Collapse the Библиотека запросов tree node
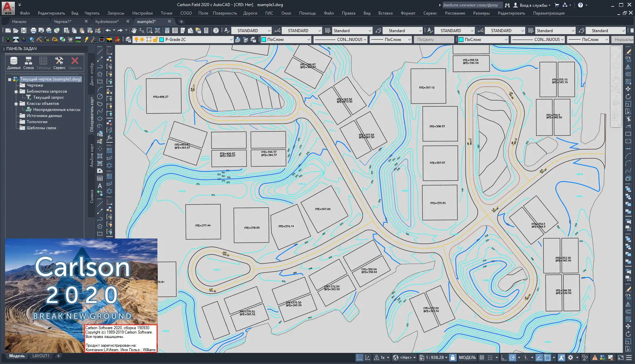The width and height of the screenshot is (635, 364). (16, 92)
